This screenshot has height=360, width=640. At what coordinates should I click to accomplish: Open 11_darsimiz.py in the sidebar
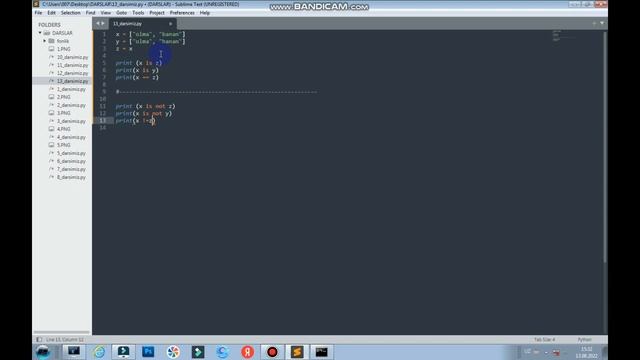click(72, 65)
